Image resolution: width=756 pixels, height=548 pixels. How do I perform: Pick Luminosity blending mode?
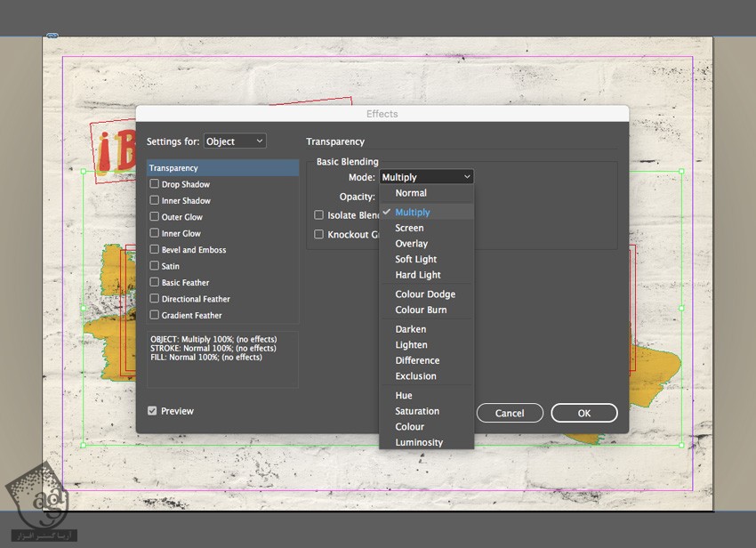pos(419,442)
